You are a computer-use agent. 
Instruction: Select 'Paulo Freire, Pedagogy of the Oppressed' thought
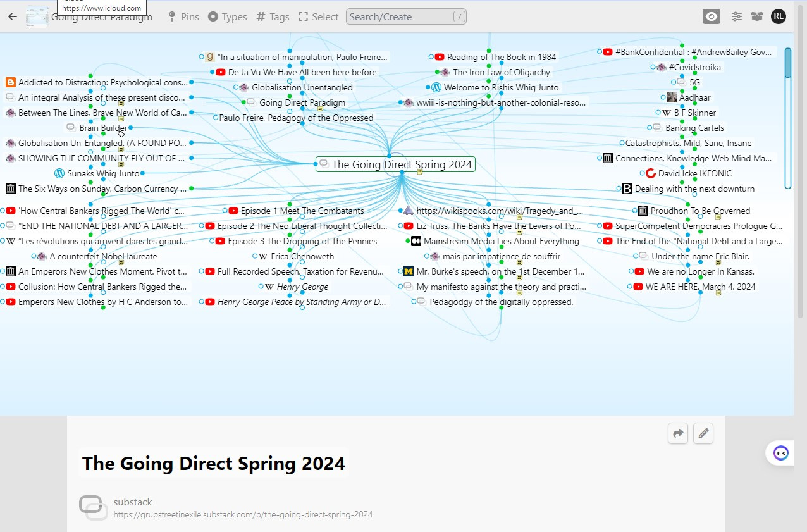click(x=296, y=118)
